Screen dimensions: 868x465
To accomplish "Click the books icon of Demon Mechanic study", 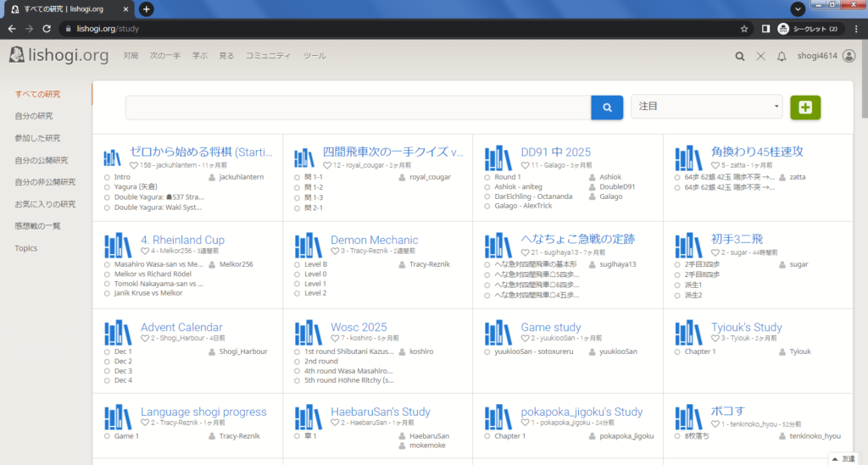I will click(308, 246).
